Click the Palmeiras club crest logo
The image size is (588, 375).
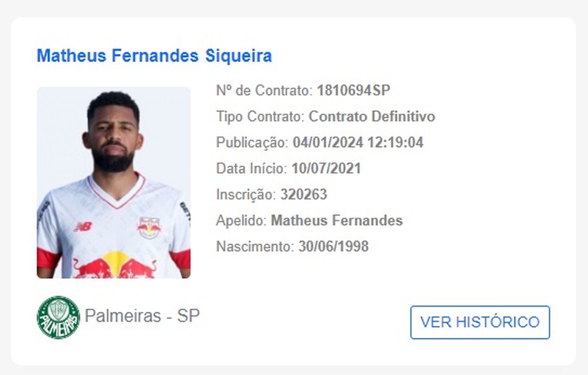point(57,315)
